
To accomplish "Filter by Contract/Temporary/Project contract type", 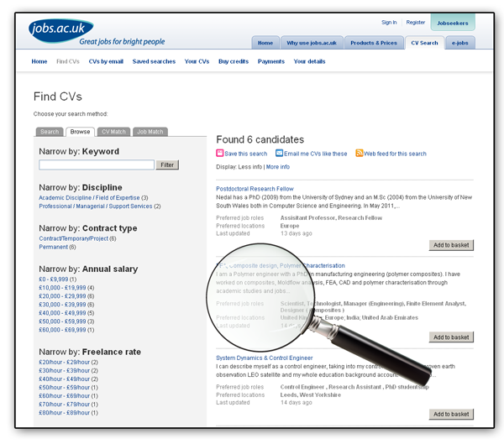I will (74, 238).
